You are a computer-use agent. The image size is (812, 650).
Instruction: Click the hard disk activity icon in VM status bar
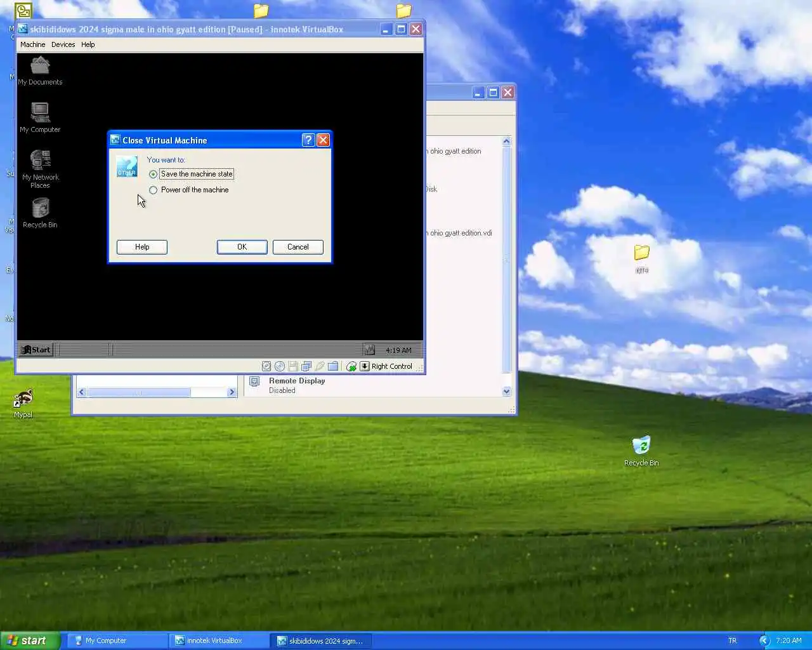tap(266, 366)
